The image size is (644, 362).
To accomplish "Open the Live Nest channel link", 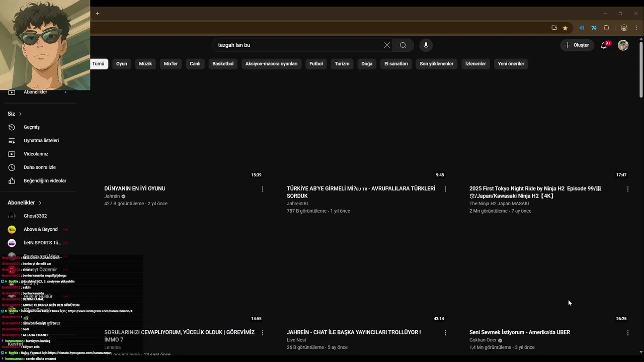I will click(x=296, y=340).
